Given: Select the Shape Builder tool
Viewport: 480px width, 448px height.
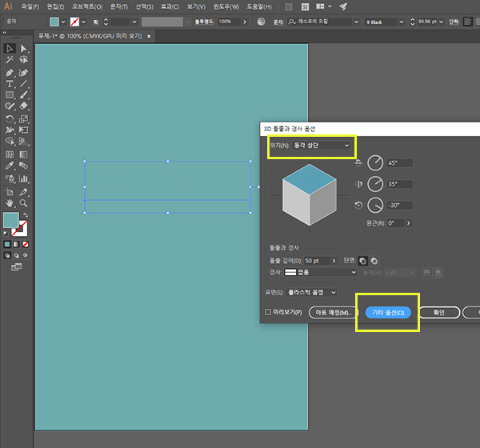Looking at the screenshot, I should point(10,141).
